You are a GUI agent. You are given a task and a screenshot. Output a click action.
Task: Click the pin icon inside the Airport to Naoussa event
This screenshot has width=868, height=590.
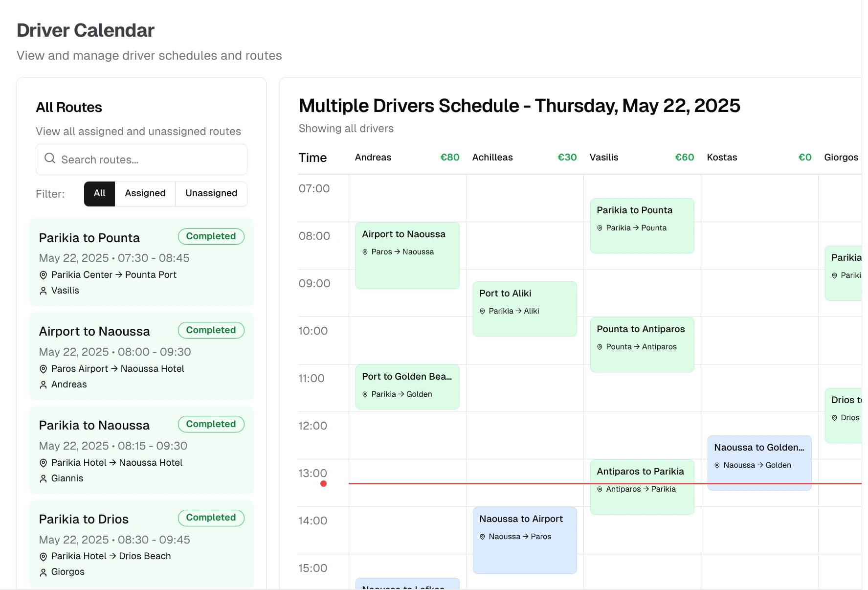[x=365, y=251]
